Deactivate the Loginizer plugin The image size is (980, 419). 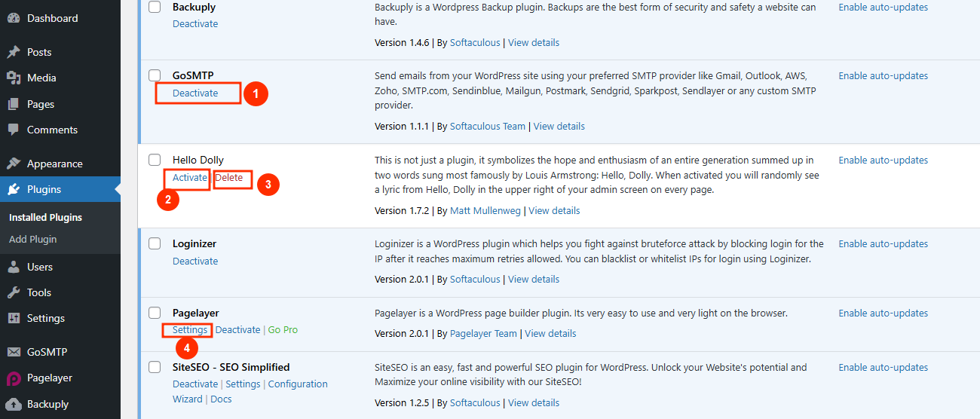pos(195,261)
